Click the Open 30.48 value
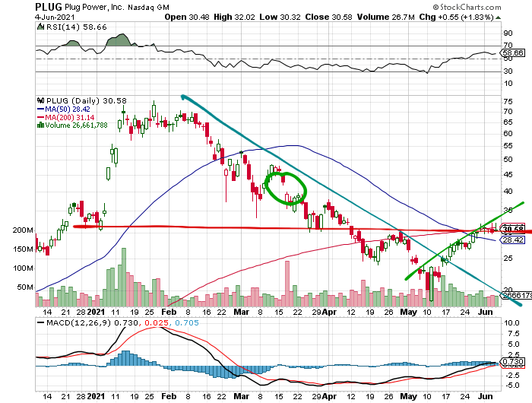The image size is (532, 403). 187,17
